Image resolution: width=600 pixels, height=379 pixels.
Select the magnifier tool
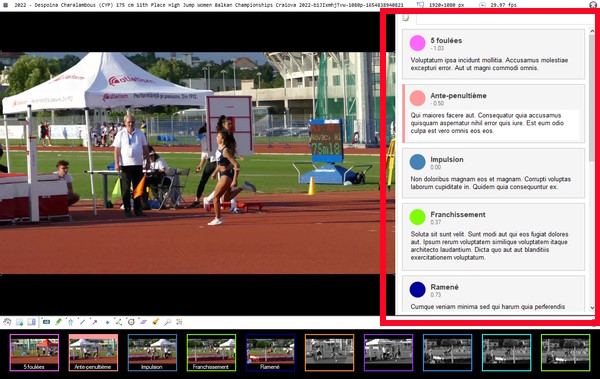coord(168,322)
